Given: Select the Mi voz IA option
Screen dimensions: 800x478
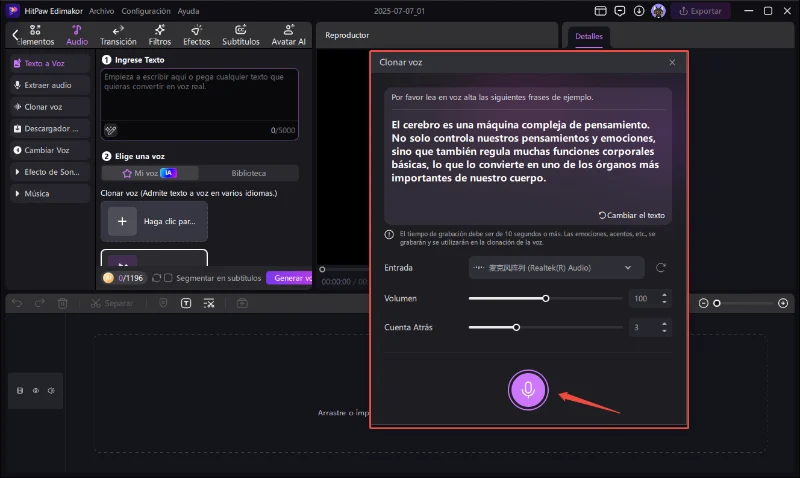Looking at the screenshot, I should point(149,173).
